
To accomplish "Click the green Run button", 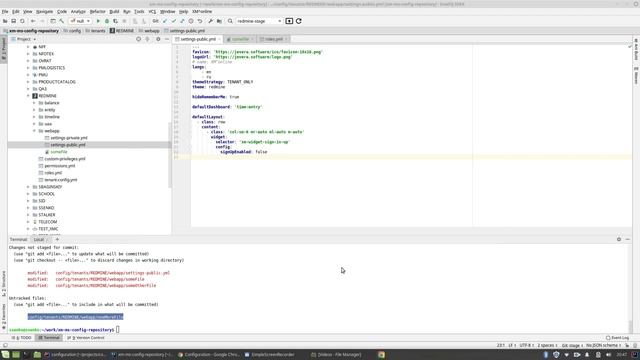I will (x=98, y=21).
